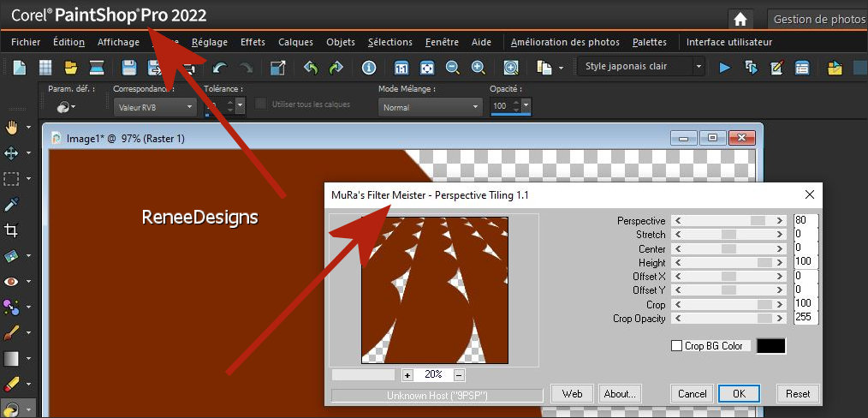Open the Édition menu

(68, 42)
